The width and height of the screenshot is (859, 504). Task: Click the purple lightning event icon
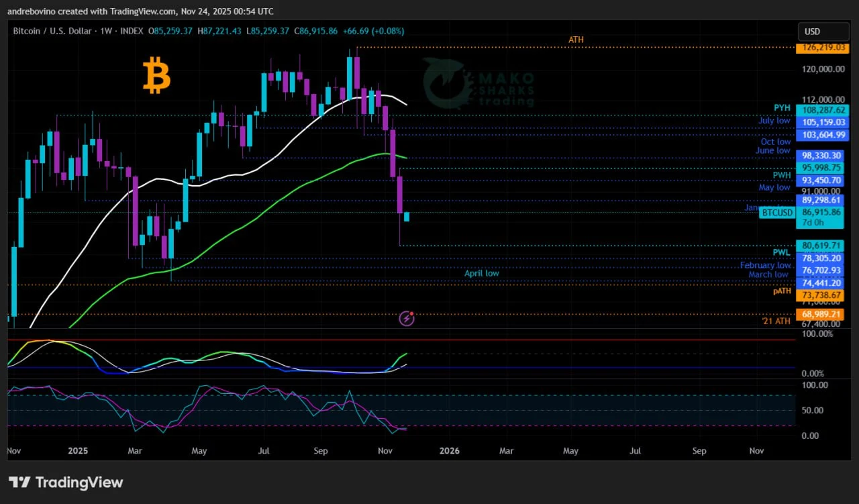(x=407, y=318)
